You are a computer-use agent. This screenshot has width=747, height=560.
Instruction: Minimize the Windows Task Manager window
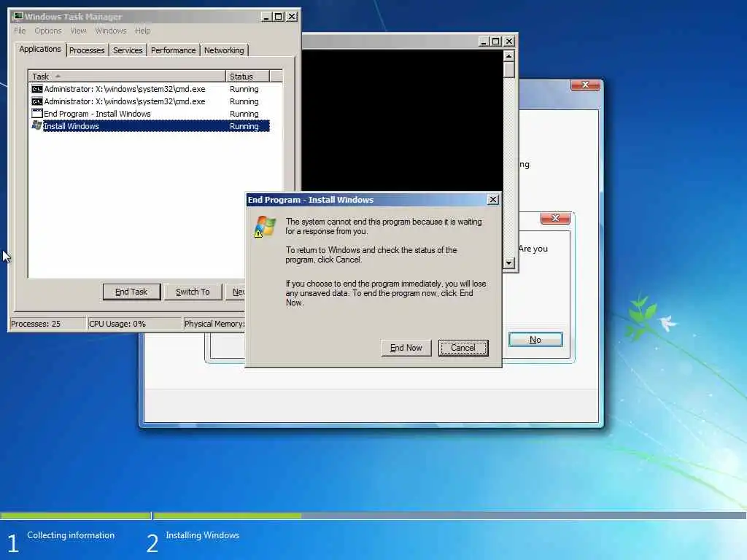coord(266,17)
